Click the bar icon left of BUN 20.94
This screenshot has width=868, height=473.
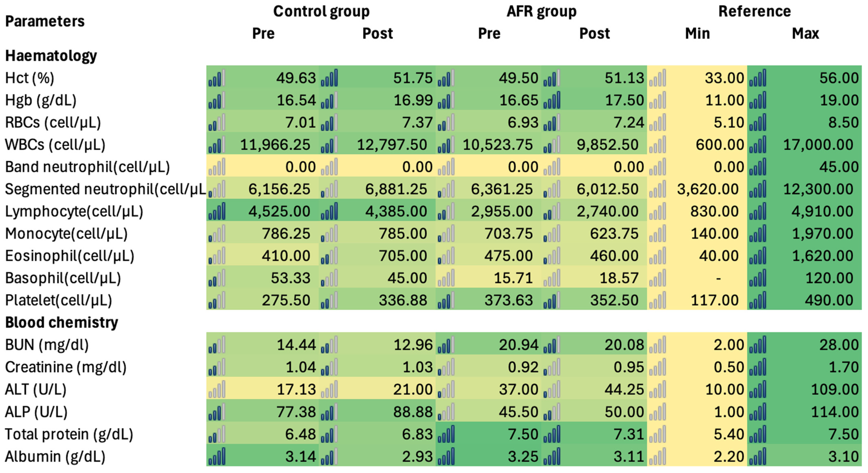tap(446, 345)
